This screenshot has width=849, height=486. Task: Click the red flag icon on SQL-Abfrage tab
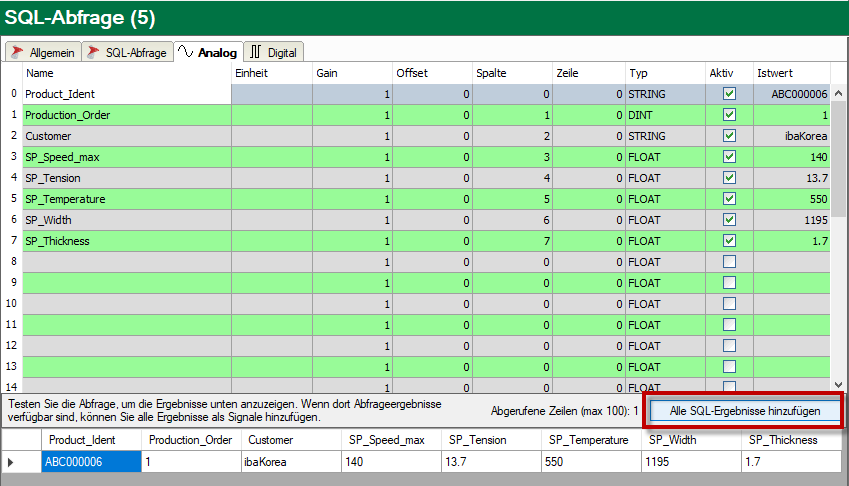(94, 52)
